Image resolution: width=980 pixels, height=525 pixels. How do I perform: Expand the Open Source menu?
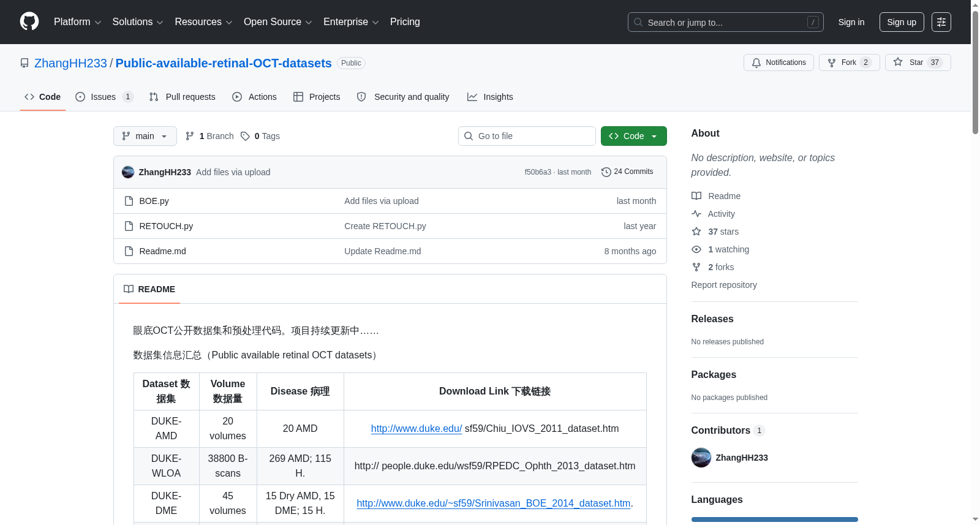click(x=278, y=22)
